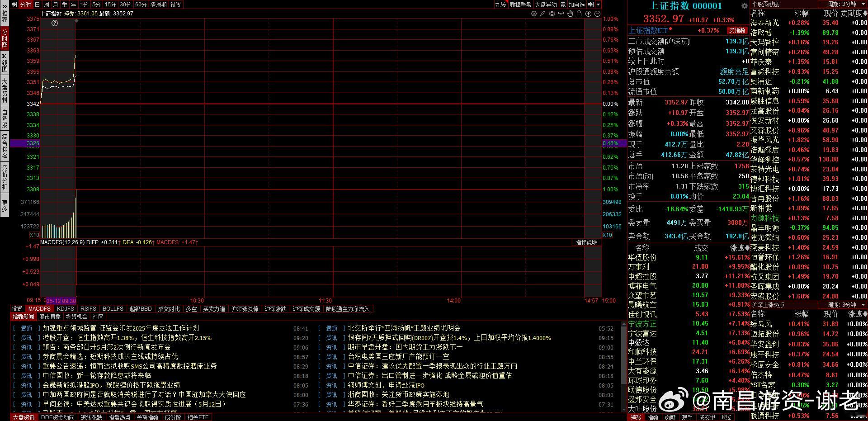868x421 pixels.
Task: Zoom out with the minus circle icon
Action: tap(597, 14)
